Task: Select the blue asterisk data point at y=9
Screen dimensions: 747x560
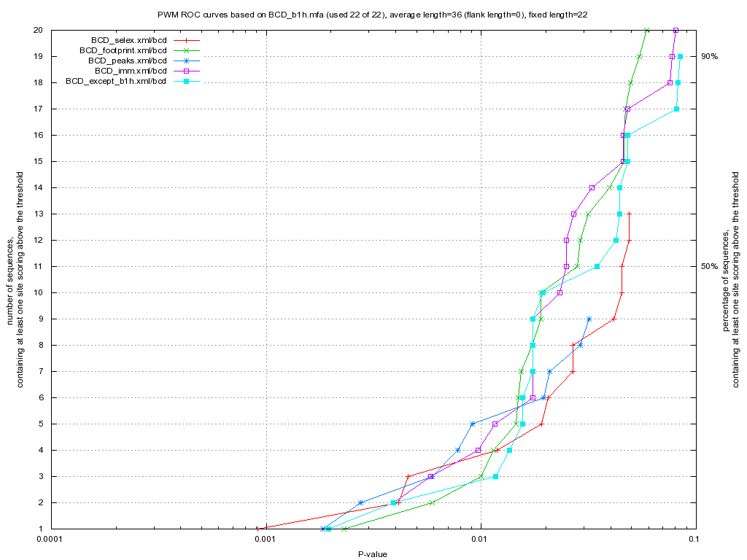Action: 589,319
